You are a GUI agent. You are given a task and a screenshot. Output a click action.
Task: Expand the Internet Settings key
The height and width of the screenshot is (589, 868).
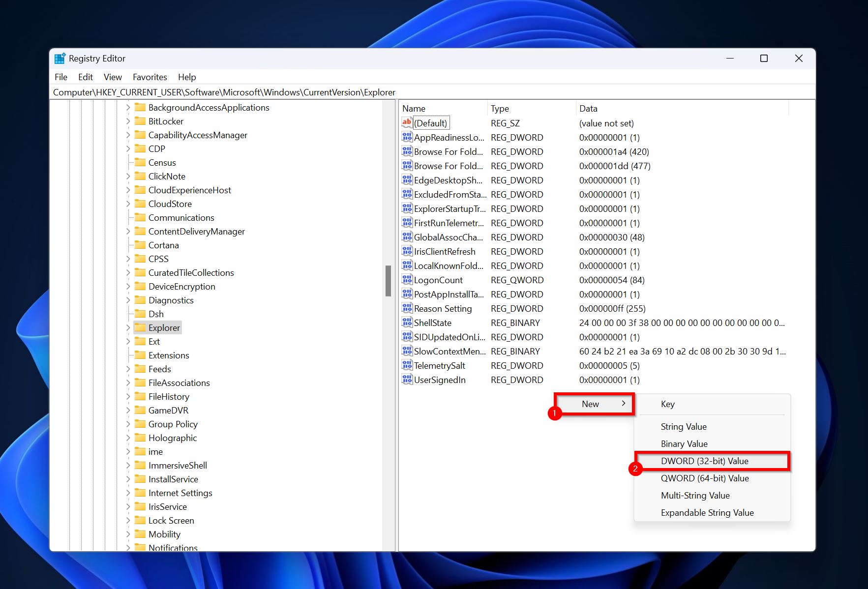128,493
